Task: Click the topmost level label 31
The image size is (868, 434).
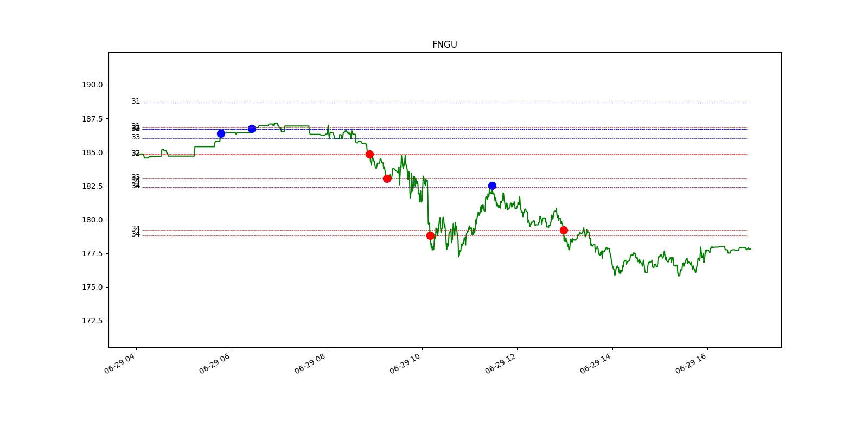Action: pos(136,101)
